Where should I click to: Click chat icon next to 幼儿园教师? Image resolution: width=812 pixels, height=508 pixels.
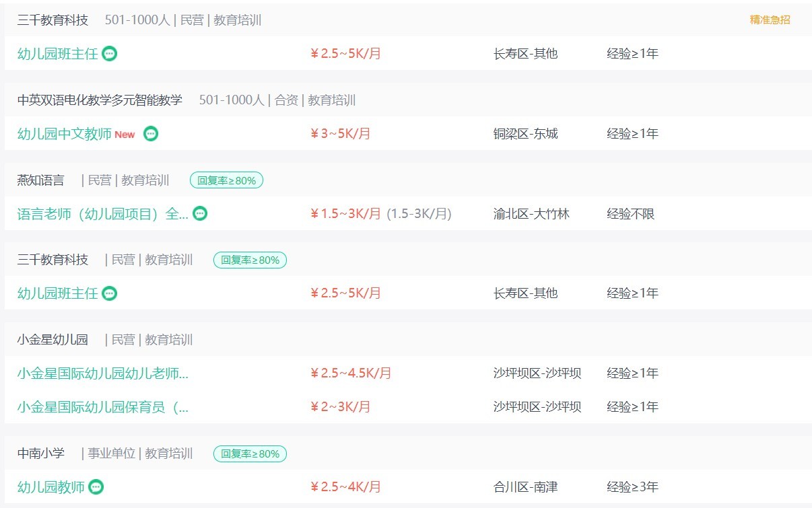96,487
